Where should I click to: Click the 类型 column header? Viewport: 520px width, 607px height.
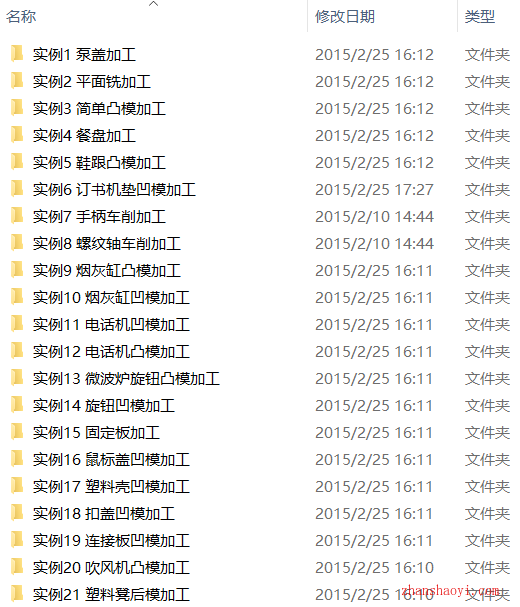click(x=480, y=17)
